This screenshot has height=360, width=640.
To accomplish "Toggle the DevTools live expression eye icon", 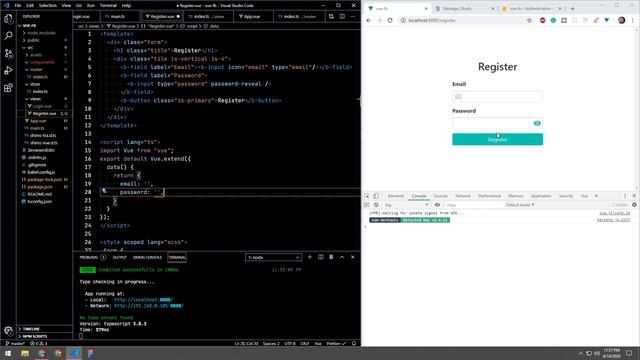I will point(438,205).
